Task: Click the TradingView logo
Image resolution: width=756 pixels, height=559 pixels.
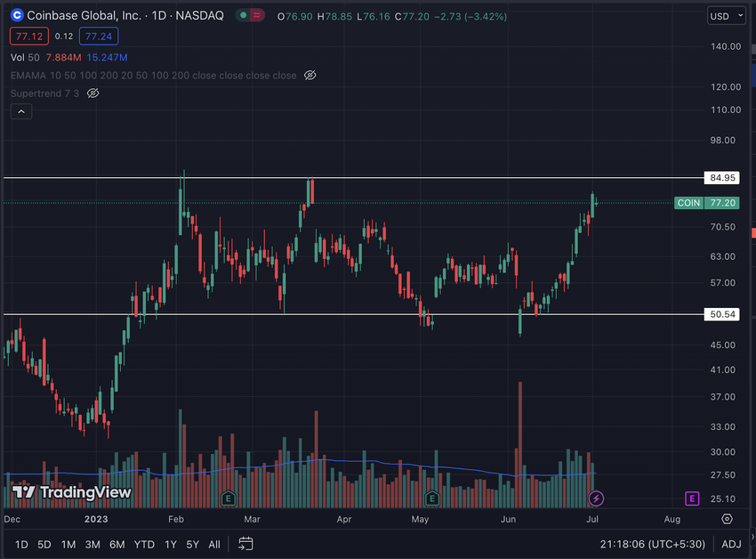Action: point(71,492)
